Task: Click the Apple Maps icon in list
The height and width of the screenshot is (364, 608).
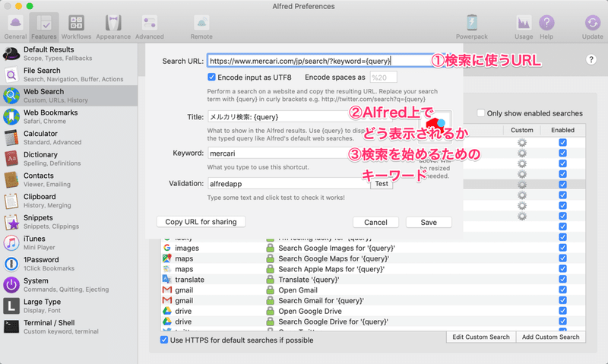Action: pos(166,269)
